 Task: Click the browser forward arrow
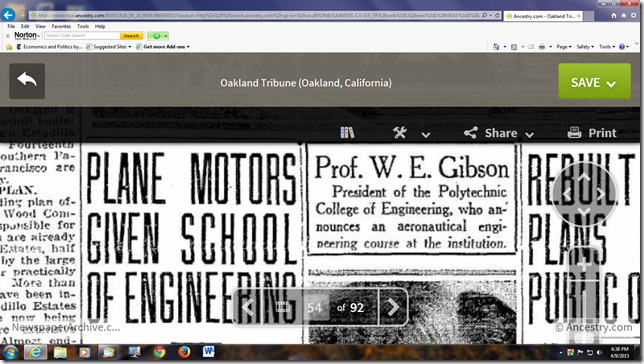point(21,16)
